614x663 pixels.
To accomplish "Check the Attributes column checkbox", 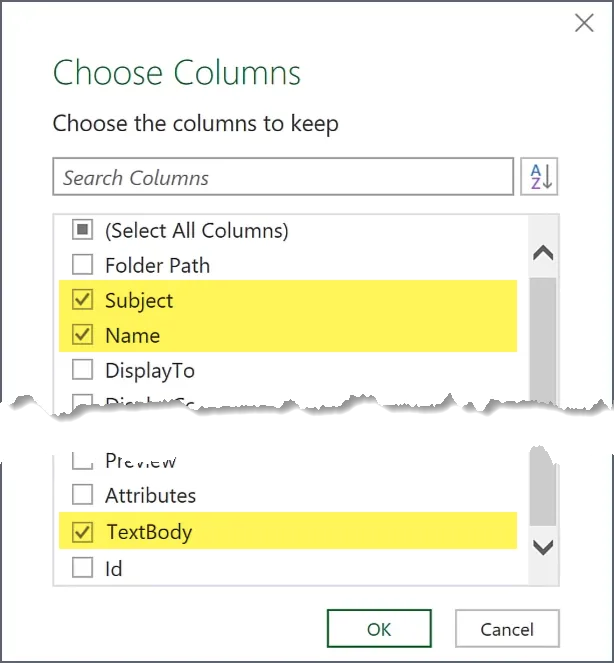I will (83, 495).
